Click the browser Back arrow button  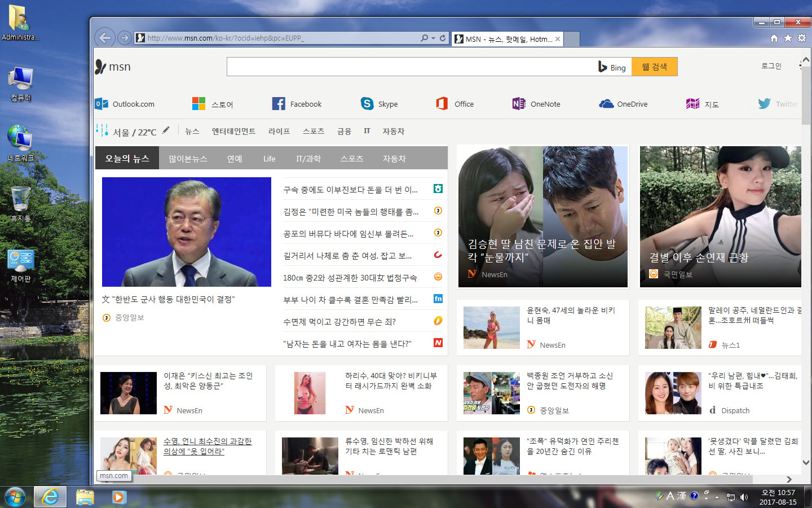coord(104,38)
